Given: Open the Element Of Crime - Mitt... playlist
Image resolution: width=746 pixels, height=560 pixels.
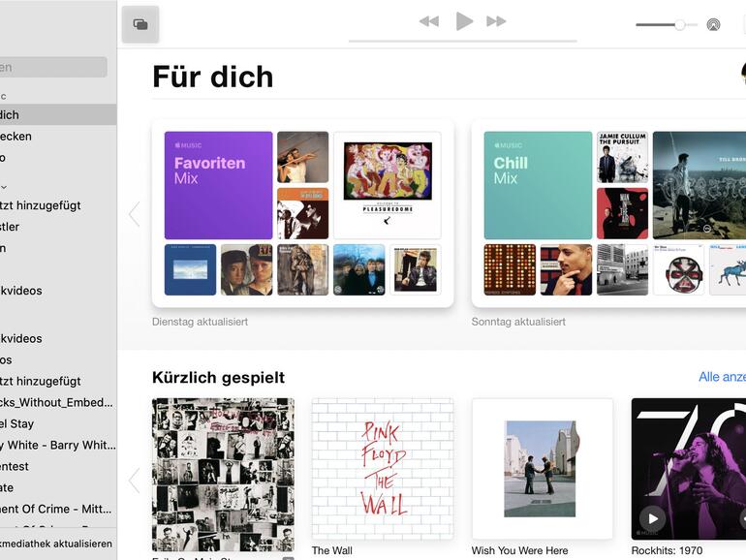Looking at the screenshot, I should click(58, 509).
